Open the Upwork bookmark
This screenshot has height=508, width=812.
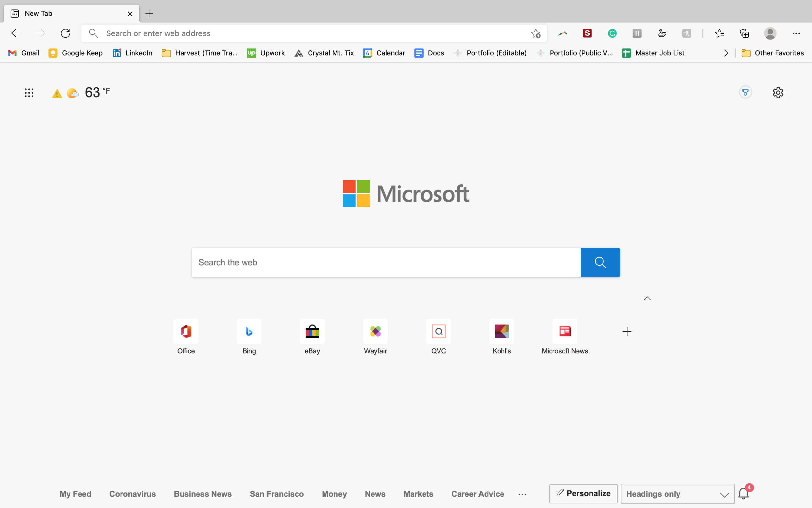pos(266,53)
